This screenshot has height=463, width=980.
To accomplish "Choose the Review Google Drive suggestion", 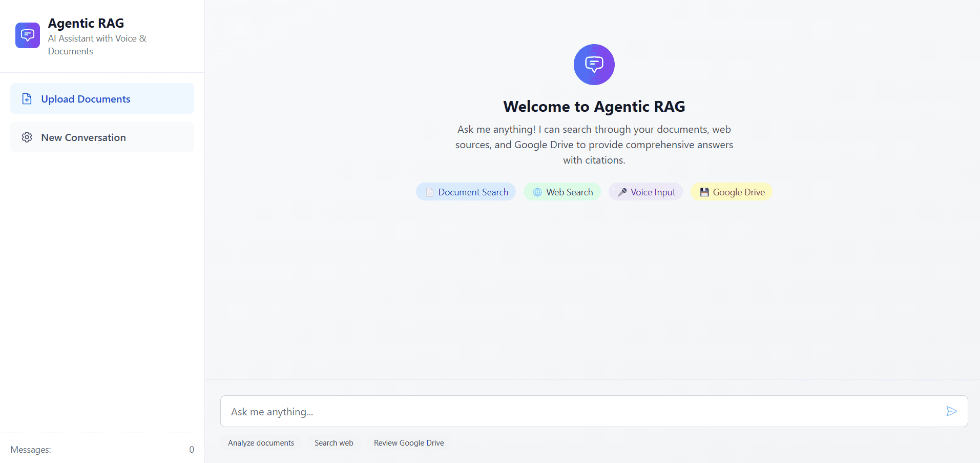I will [x=409, y=443].
